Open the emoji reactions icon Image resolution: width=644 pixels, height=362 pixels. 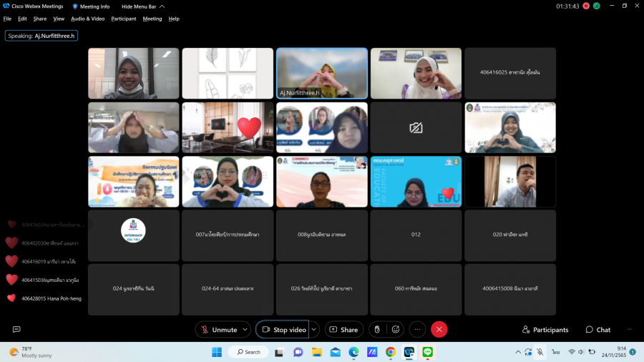click(x=396, y=329)
